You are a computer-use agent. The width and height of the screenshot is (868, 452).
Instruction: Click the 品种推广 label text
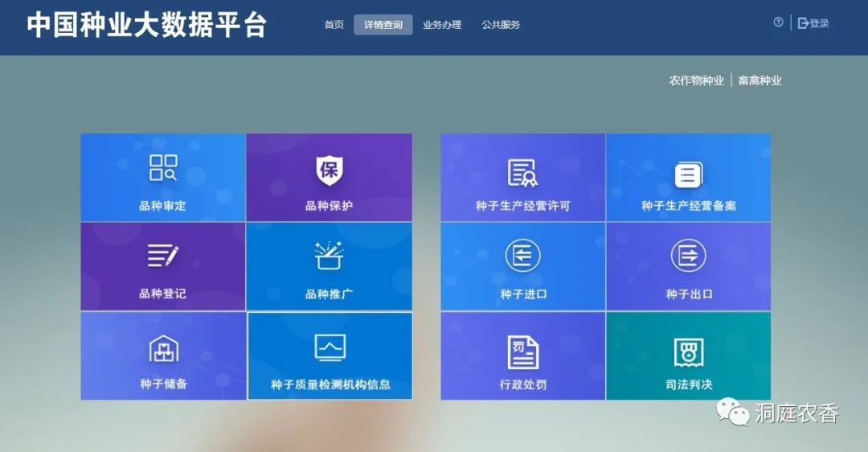click(x=329, y=294)
